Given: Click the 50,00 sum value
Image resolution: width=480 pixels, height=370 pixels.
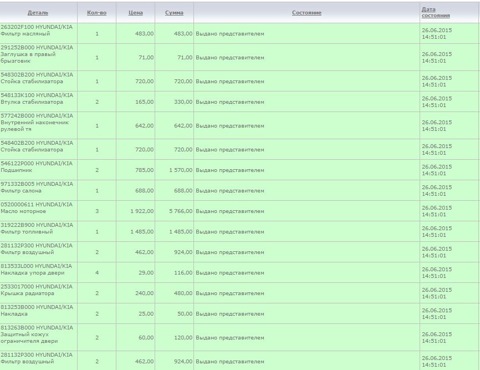Looking at the screenshot, I should tap(185, 314).
